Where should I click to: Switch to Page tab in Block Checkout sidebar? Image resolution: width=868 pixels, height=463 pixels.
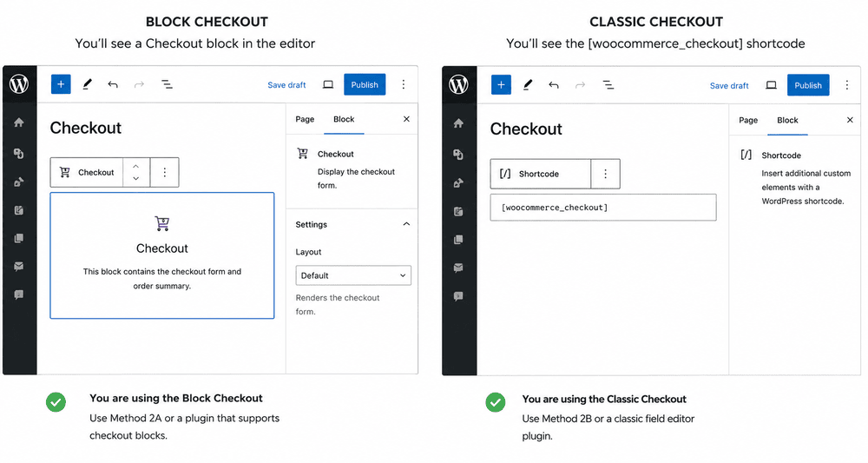click(305, 119)
